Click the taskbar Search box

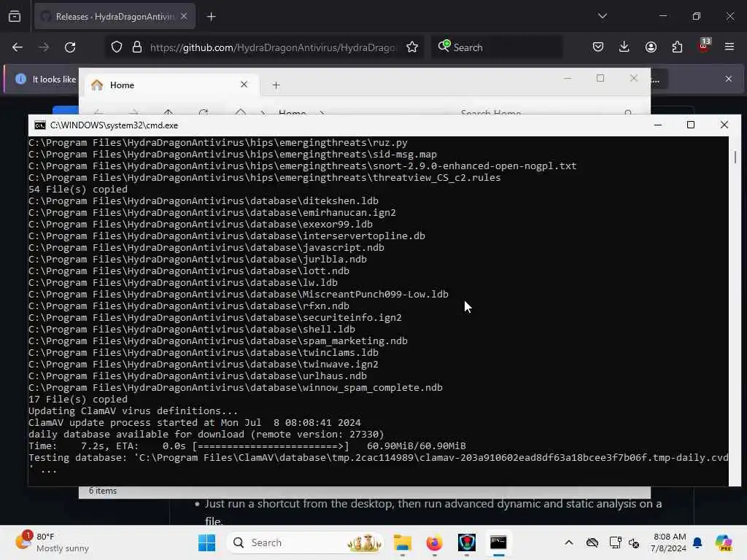305,542
